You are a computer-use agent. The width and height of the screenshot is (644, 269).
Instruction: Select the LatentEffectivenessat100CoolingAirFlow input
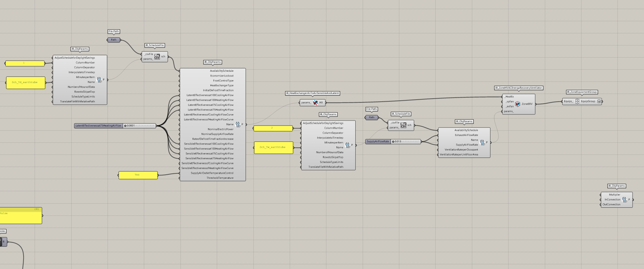(210, 95)
